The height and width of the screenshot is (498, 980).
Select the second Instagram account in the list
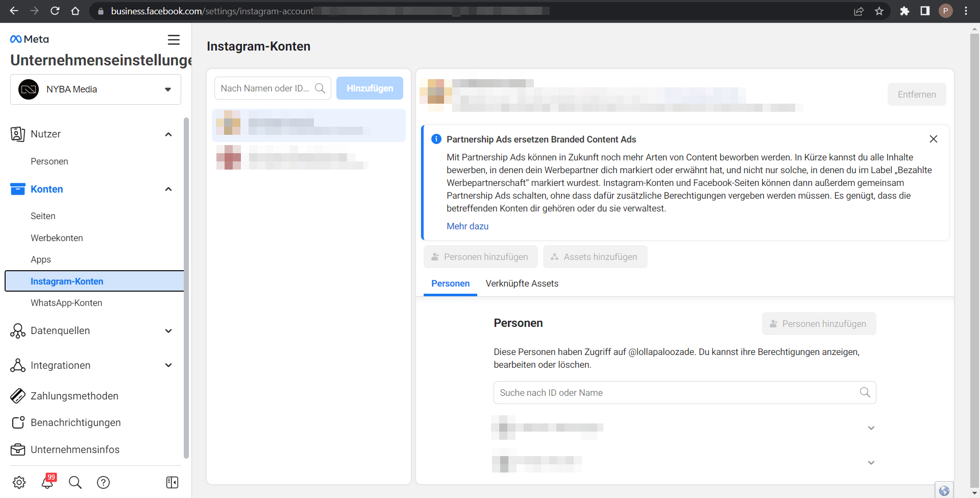pyautogui.click(x=308, y=158)
